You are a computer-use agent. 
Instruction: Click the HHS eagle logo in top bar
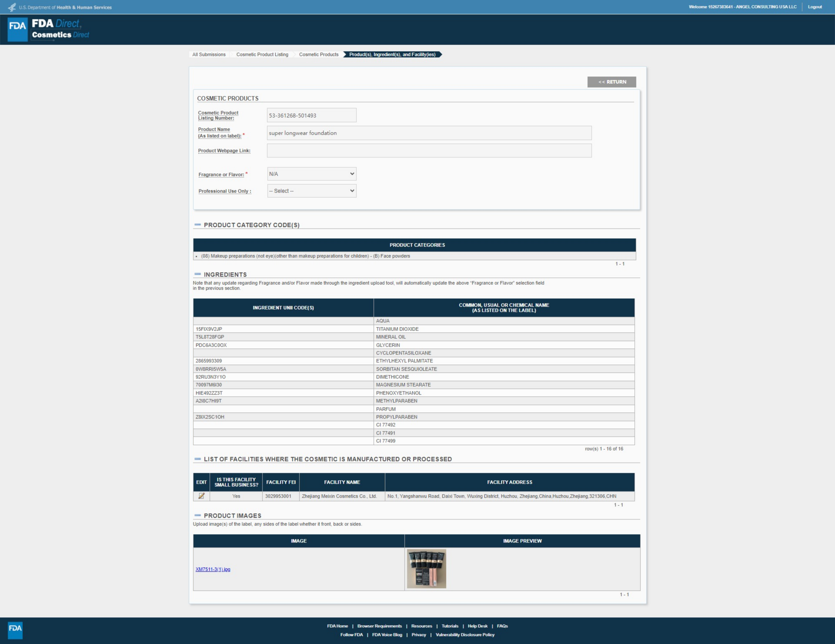(x=12, y=7)
